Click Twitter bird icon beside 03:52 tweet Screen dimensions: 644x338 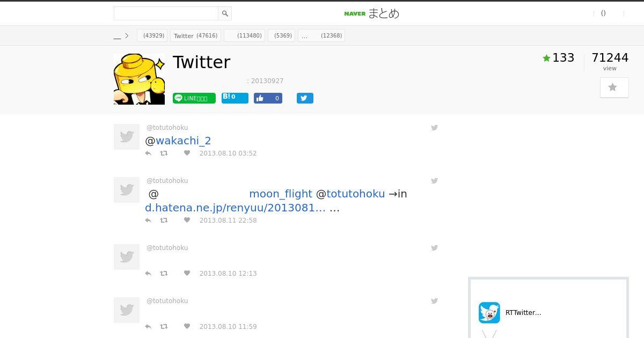pos(435,128)
